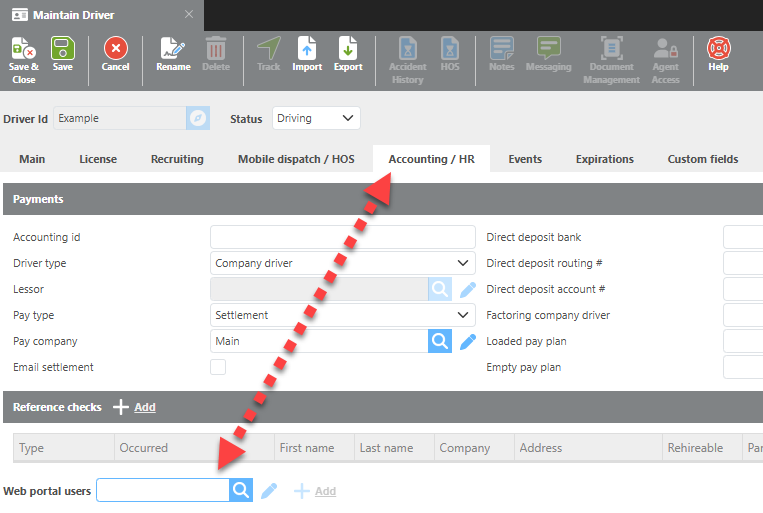Screen dimensions: 763x513
Task: Switch to the Main tab
Action: click(32, 159)
